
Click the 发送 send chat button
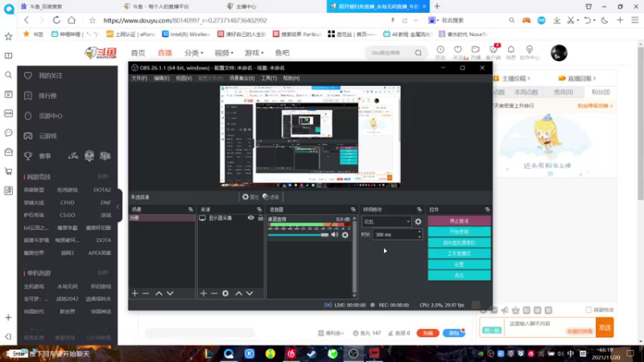605,327
